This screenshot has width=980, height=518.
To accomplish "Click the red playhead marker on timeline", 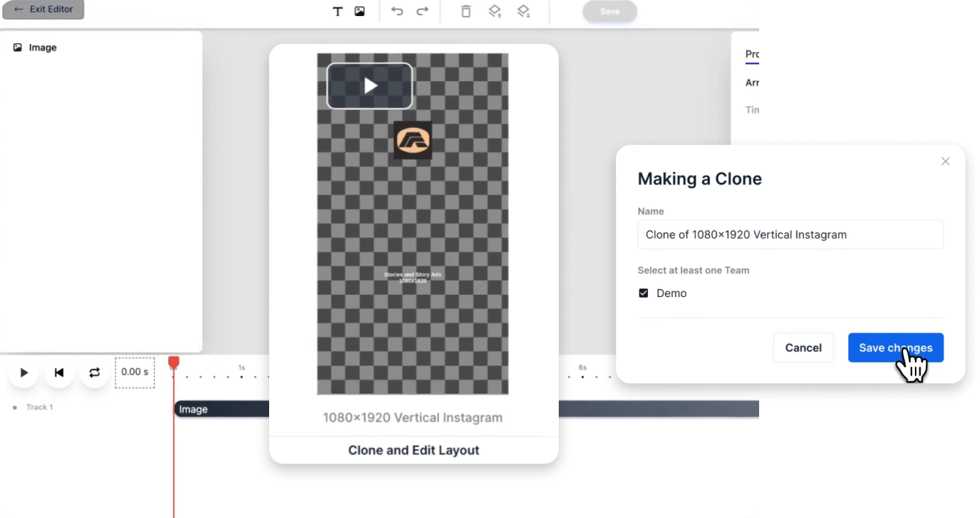I will pos(173,362).
